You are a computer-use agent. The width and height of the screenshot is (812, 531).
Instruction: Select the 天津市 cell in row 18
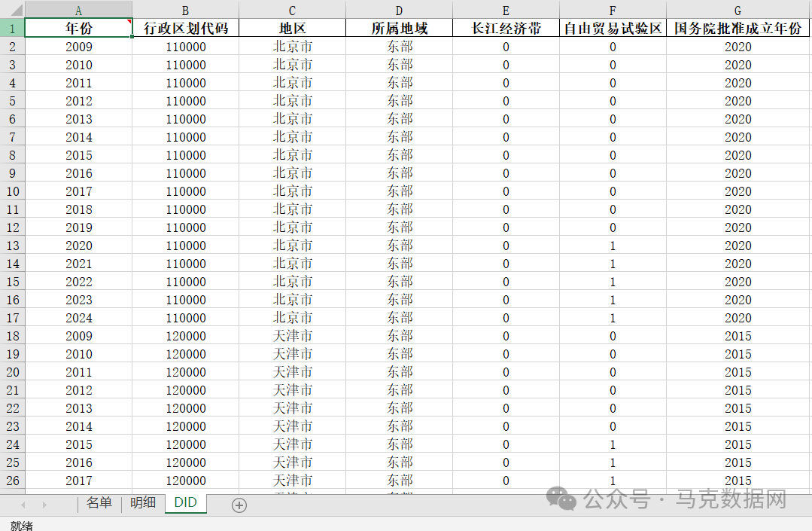(292, 336)
